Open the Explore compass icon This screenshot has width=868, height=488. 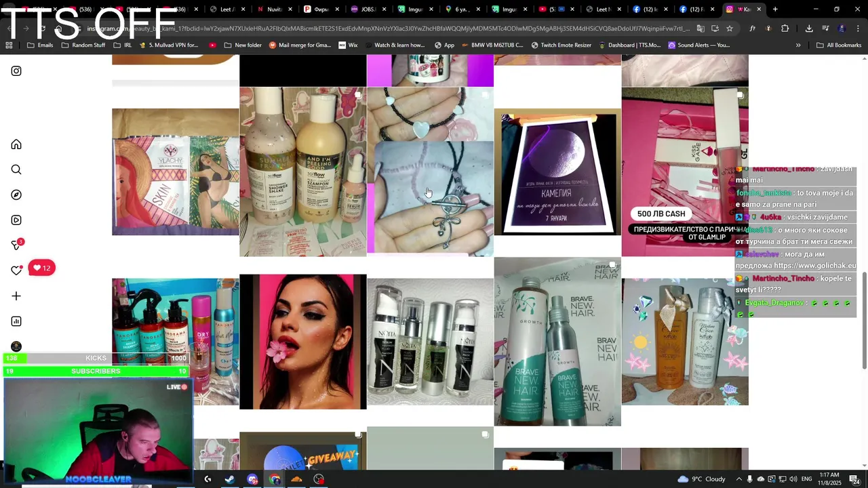pos(16,195)
